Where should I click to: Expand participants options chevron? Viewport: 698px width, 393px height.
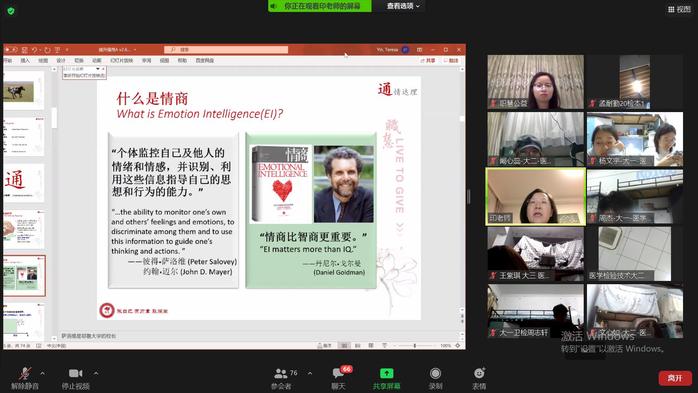pos(310,373)
